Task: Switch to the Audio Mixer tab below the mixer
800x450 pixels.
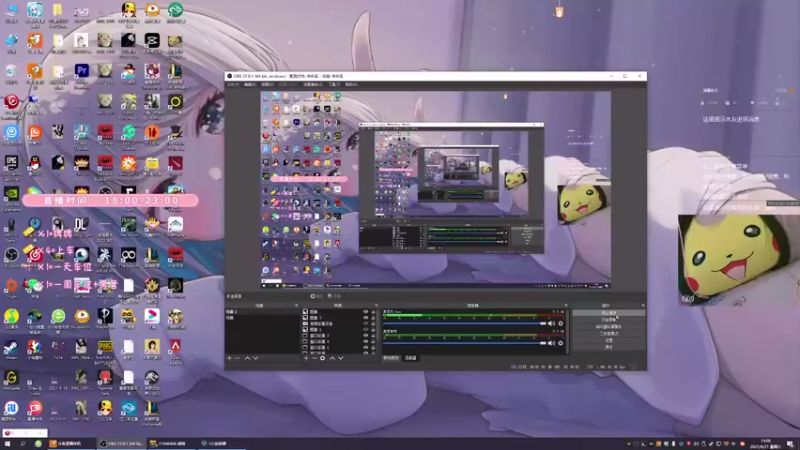Action: 411,358
